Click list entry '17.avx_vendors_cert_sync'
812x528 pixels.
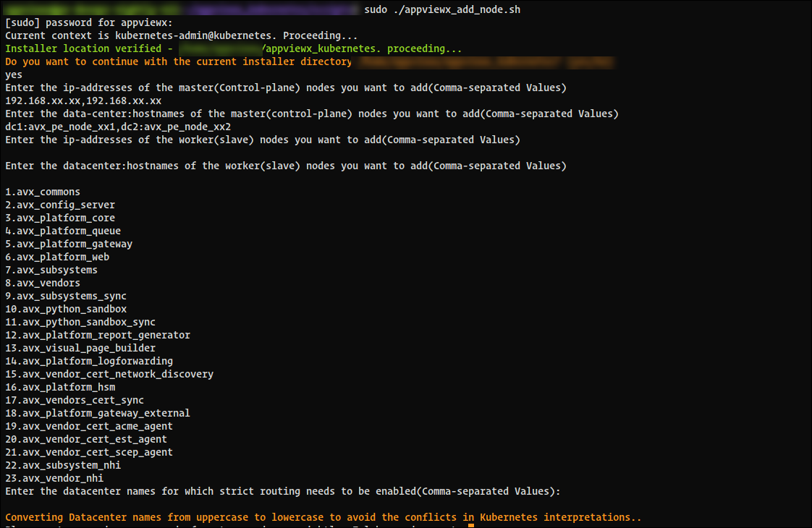(x=75, y=400)
